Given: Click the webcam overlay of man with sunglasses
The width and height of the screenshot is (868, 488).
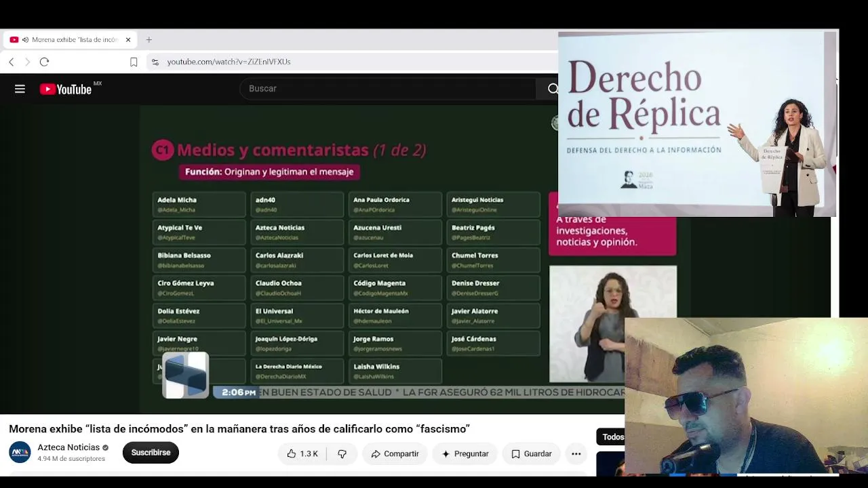Looking at the screenshot, I should (746, 396).
